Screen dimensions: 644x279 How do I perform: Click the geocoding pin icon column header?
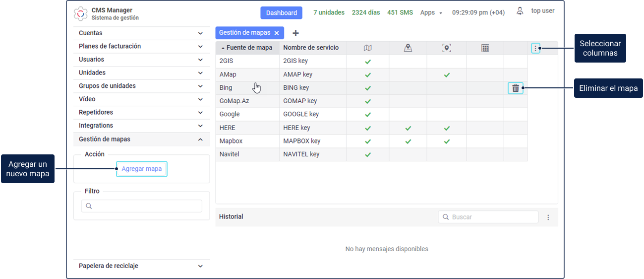tap(447, 48)
